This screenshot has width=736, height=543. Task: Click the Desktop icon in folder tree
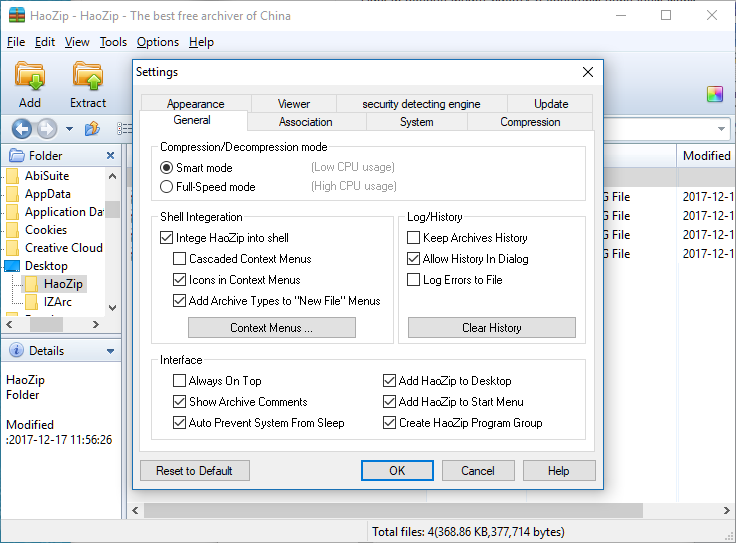click(12, 266)
